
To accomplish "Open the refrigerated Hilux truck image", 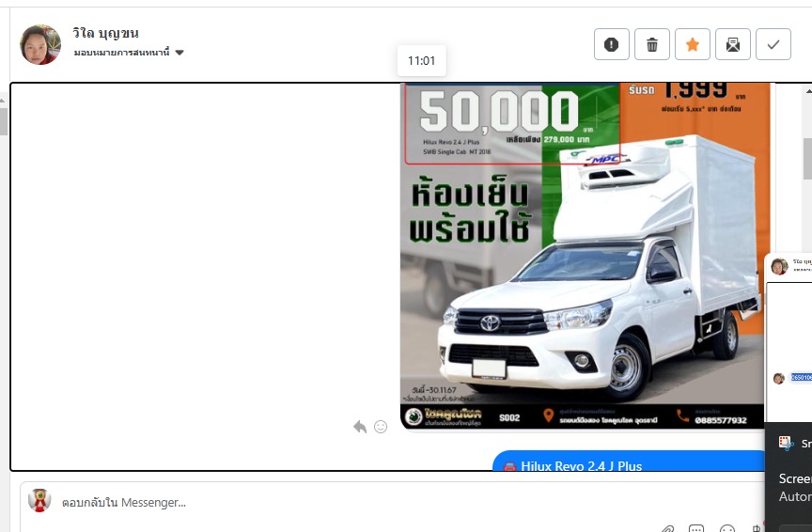I will click(586, 256).
